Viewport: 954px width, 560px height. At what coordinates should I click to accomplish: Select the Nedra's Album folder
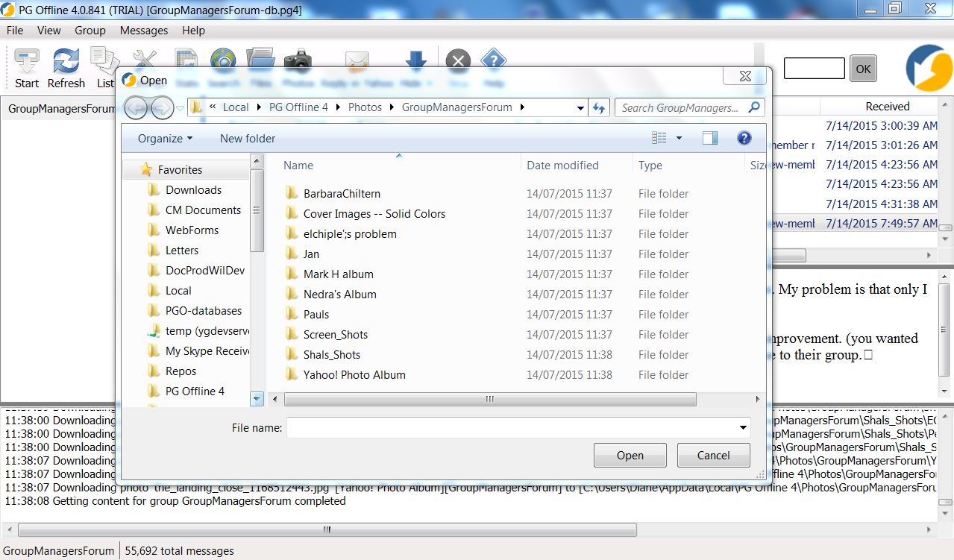(340, 295)
